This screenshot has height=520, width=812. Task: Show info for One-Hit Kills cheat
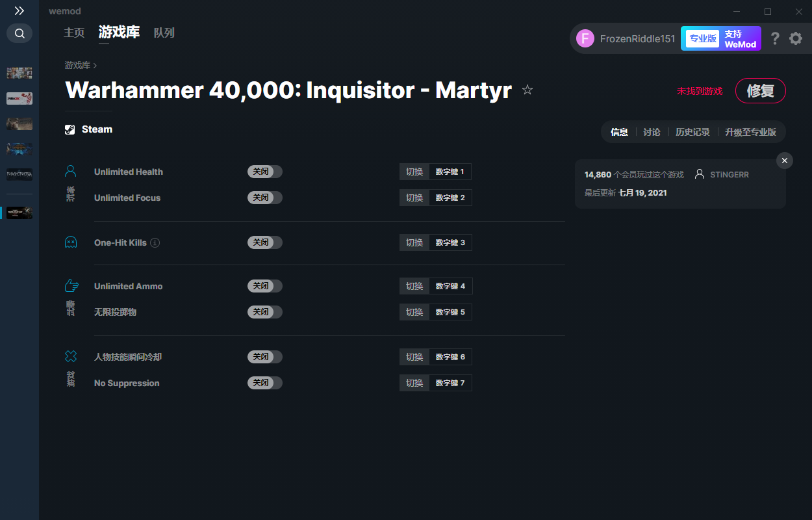pos(155,242)
